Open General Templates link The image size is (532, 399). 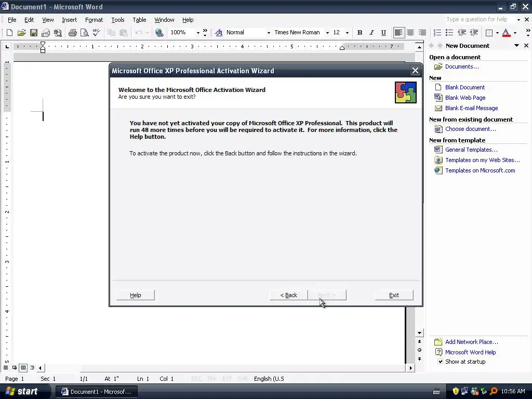tap(471, 150)
